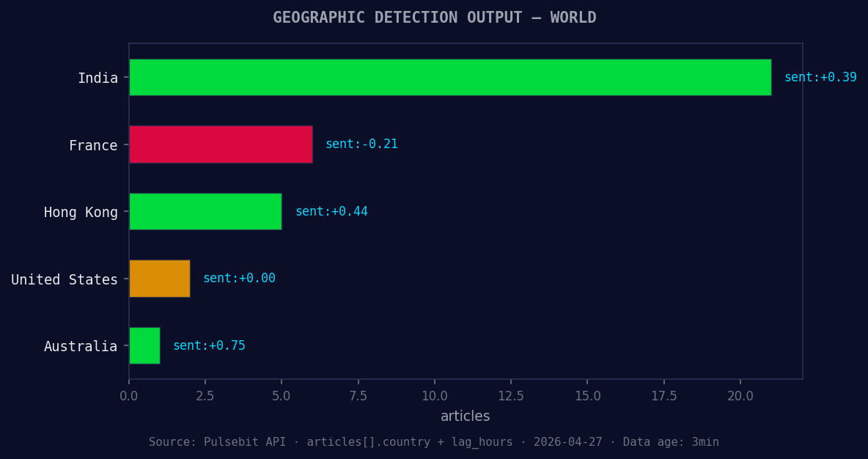Image resolution: width=868 pixels, height=459 pixels.
Task: Toggle the India axis label
Action: pyautogui.click(x=98, y=77)
